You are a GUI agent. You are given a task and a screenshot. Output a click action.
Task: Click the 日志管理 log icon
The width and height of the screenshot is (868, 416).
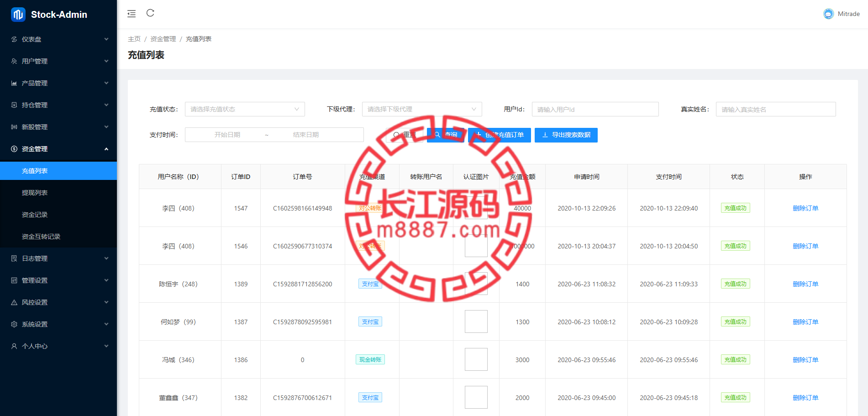[x=14, y=258]
